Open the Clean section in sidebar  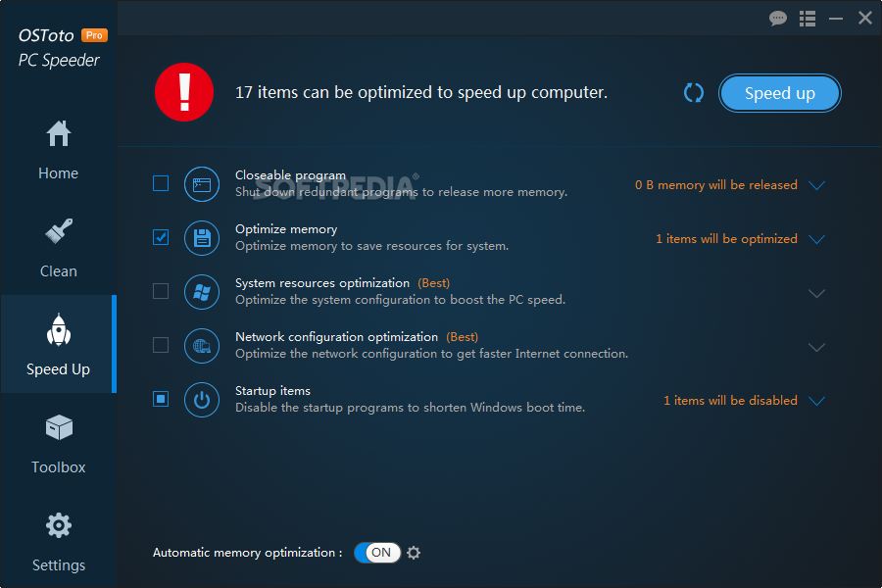point(59,247)
